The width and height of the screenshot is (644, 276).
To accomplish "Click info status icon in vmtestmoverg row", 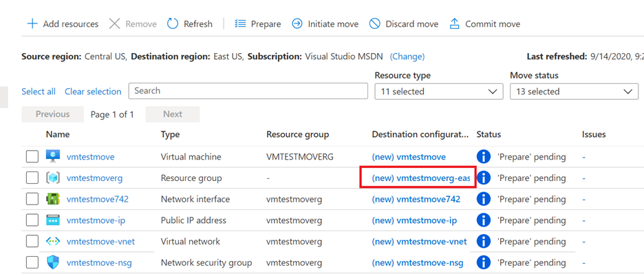I will coord(484,178).
